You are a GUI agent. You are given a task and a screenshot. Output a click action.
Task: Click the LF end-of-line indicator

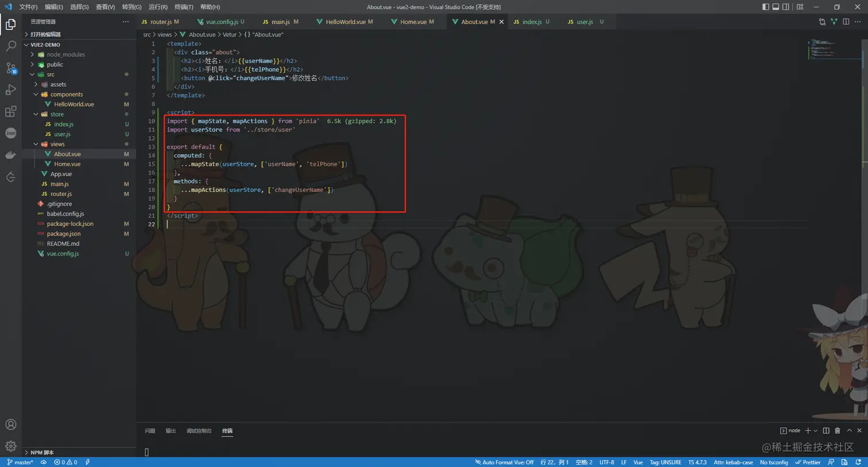pyautogui.click(x=623, y=462)
